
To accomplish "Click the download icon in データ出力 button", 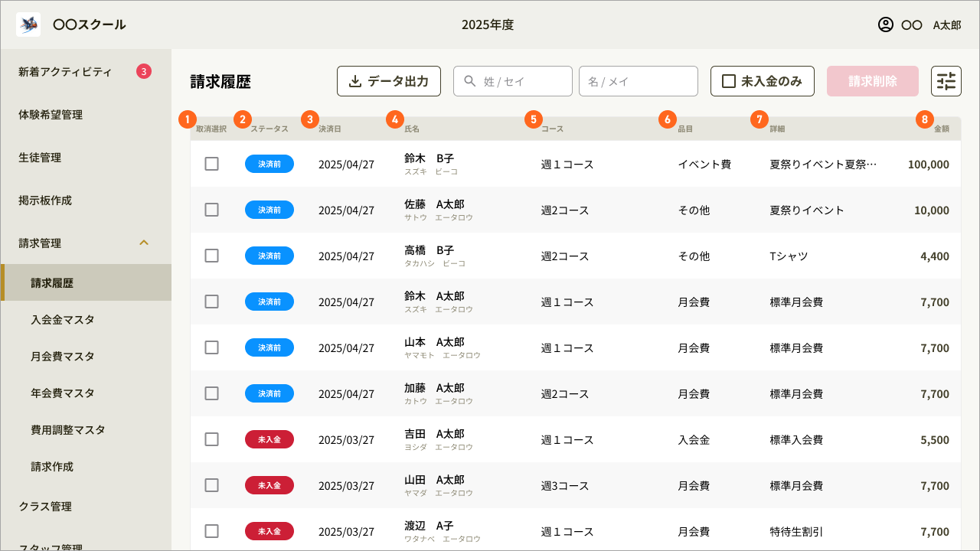I will [354, 80].
